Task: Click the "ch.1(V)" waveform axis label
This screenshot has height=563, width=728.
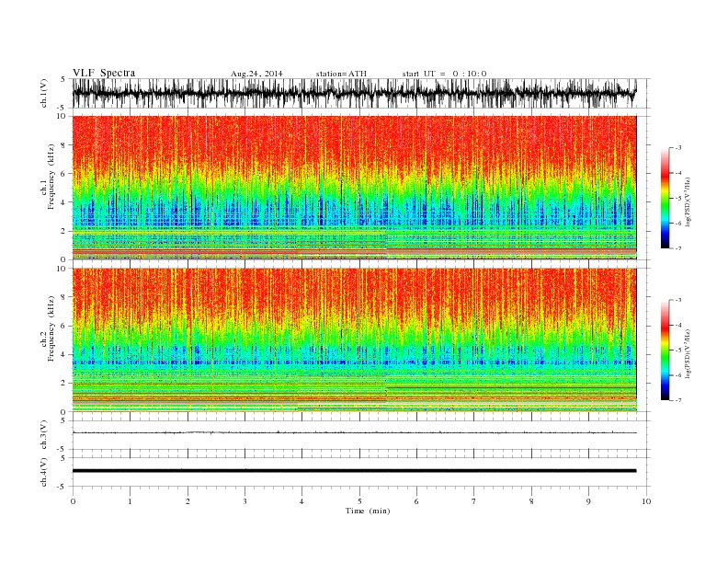Action: click(x=44, y=93)
